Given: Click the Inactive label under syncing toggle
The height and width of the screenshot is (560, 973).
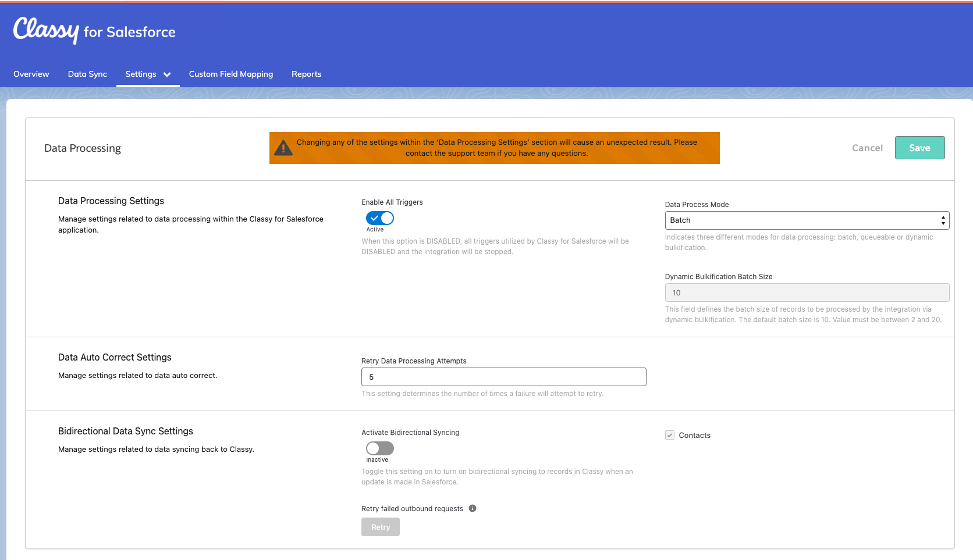Looking at the screenshot, I should 377,460.
